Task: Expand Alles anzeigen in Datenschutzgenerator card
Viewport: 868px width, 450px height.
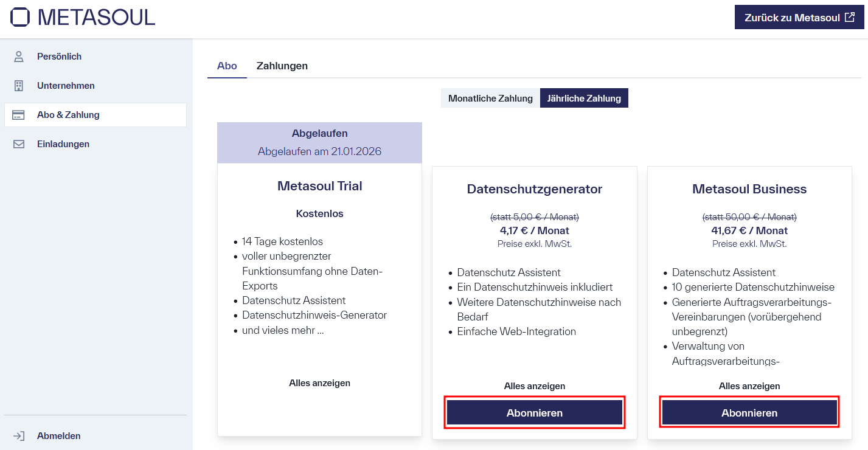Action: 534,386
